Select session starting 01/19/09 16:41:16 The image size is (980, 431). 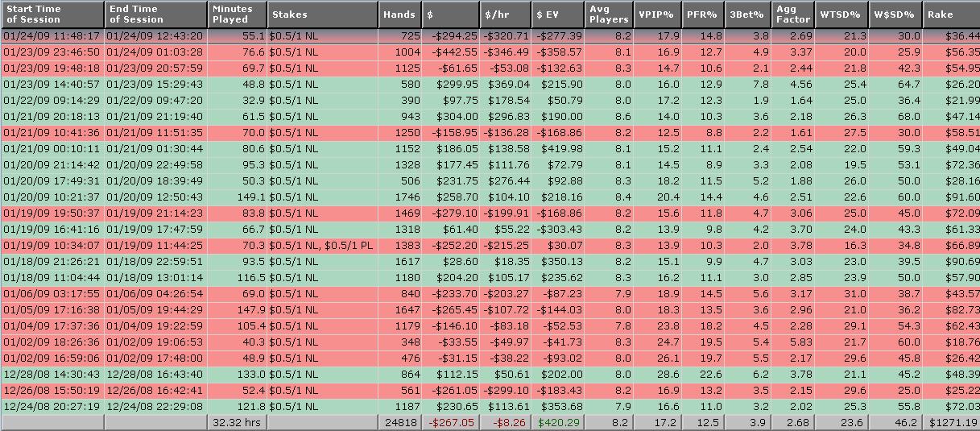pos(490,230)
